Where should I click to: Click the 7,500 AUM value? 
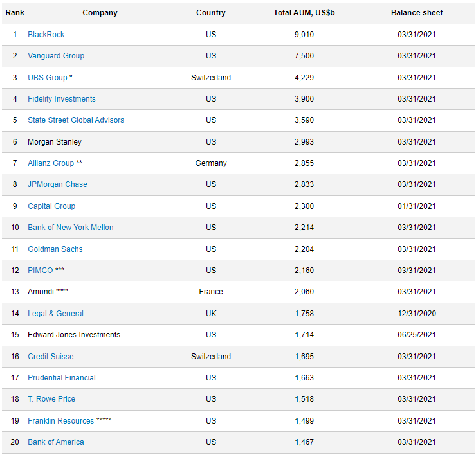point(304,56)
